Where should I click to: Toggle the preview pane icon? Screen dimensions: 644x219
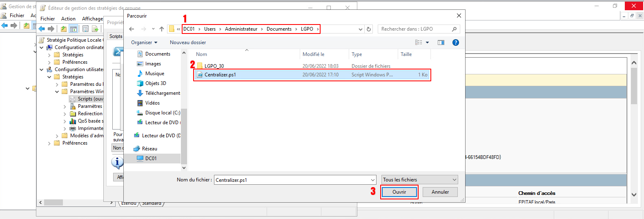pyautogui.click(x=441, y=42)
